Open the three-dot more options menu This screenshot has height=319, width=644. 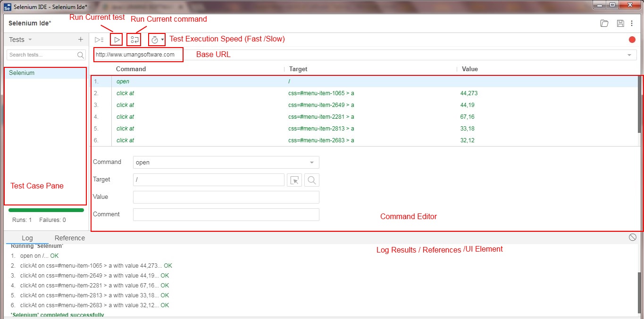pos(632,23)
